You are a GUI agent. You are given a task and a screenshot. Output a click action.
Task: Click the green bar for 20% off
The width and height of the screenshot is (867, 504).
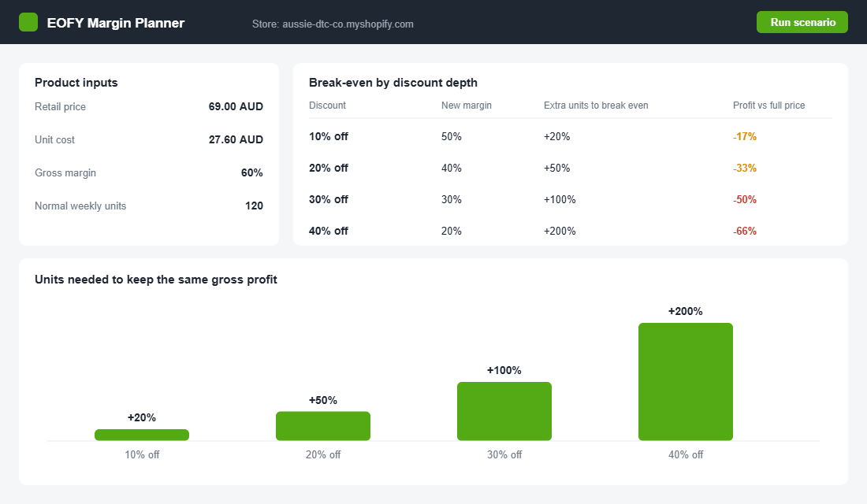323,426
